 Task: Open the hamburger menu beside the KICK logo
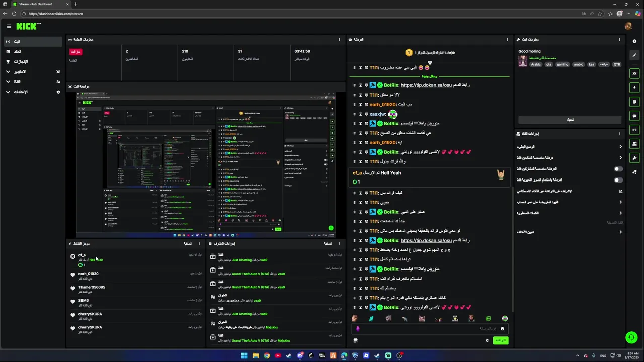click(9, 26)
